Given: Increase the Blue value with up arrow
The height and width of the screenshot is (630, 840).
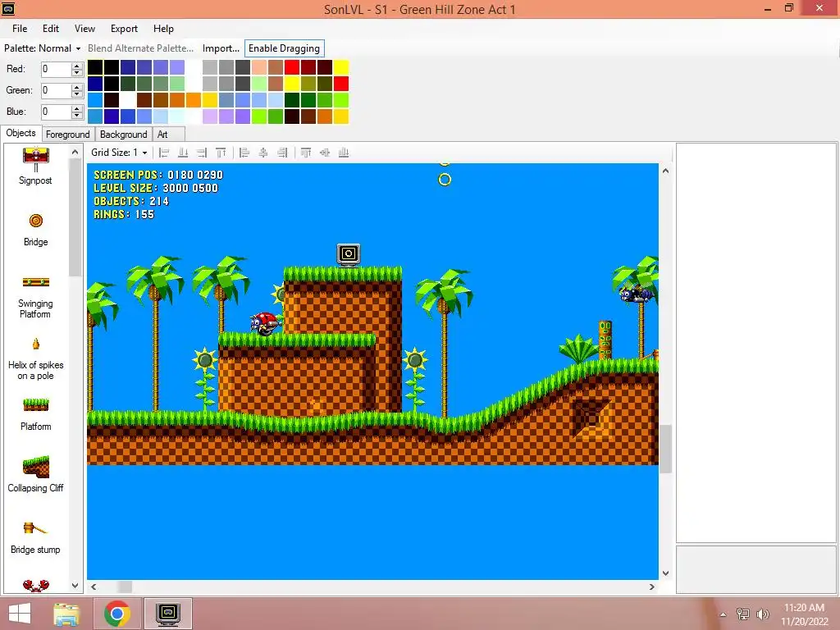Looking at the screenshot, I should coord(77,109).
